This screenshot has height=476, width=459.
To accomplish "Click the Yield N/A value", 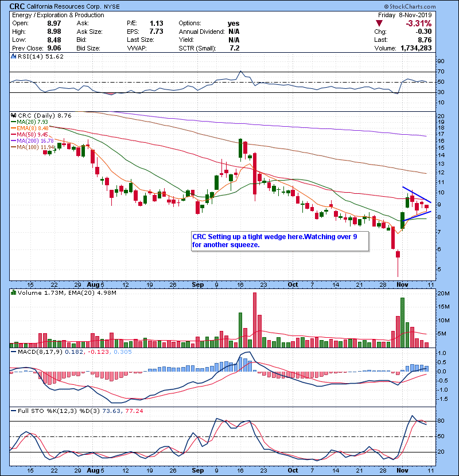I will (x=234, y=40).
